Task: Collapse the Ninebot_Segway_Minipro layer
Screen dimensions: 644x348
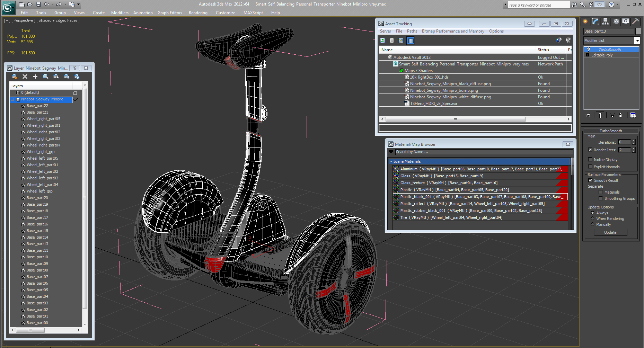Action: (12, 99)
